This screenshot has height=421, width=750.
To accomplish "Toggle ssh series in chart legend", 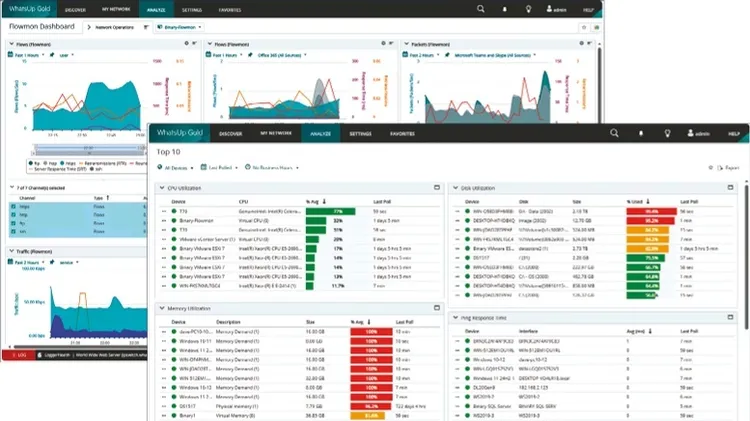I will click(97, 169).
